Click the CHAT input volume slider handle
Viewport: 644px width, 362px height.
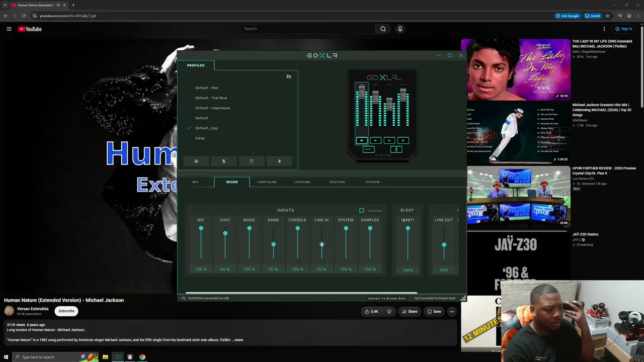point(225,233)
